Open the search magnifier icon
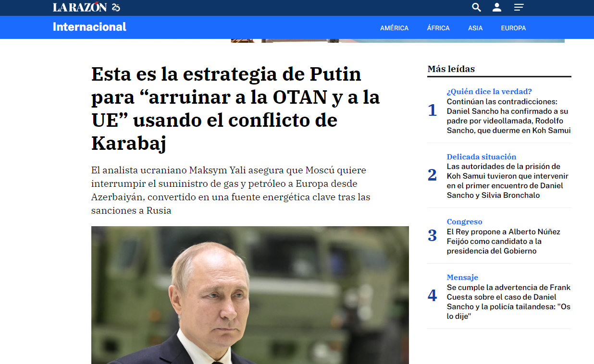The width and height of the screenshot is (594, 364). click(476, 7)
